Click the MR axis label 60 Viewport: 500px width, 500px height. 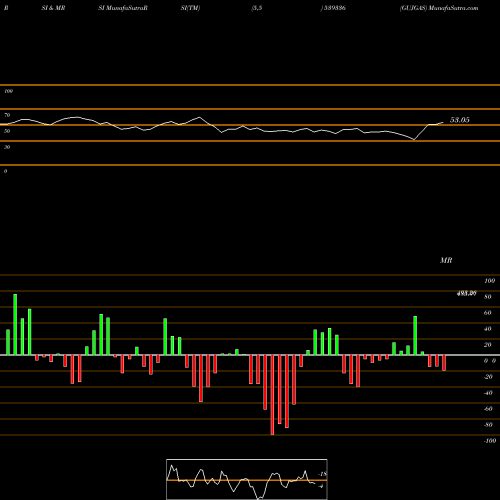(487, 313)
